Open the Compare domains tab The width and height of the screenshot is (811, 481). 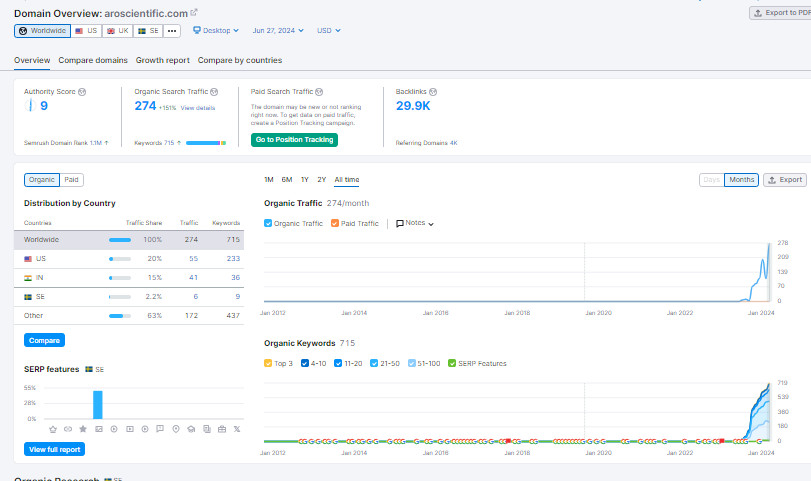[x=93, y=60]
